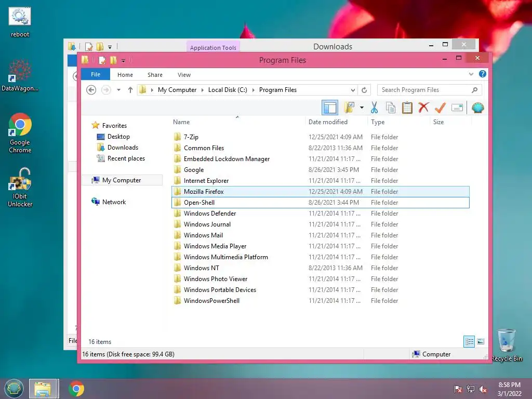Open folder options toolbar icon
The width and height of the screenshot is (532, 399).
(349, 108)
